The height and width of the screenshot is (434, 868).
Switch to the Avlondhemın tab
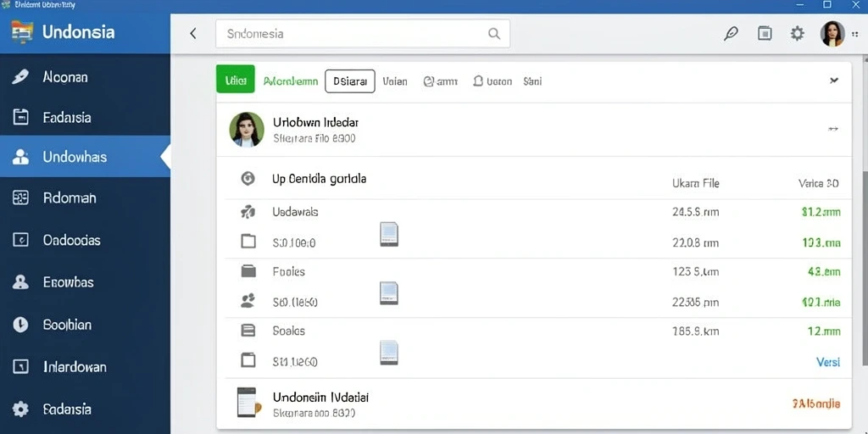291,81
